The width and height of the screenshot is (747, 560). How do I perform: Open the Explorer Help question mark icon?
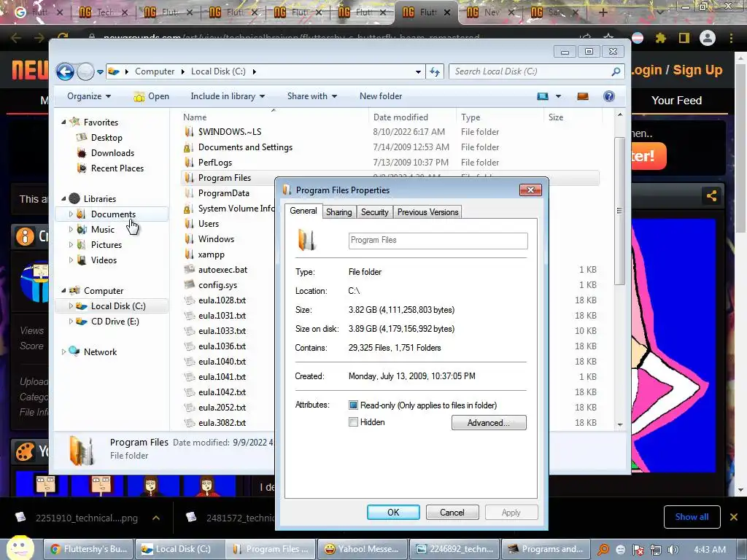(609, 96)
